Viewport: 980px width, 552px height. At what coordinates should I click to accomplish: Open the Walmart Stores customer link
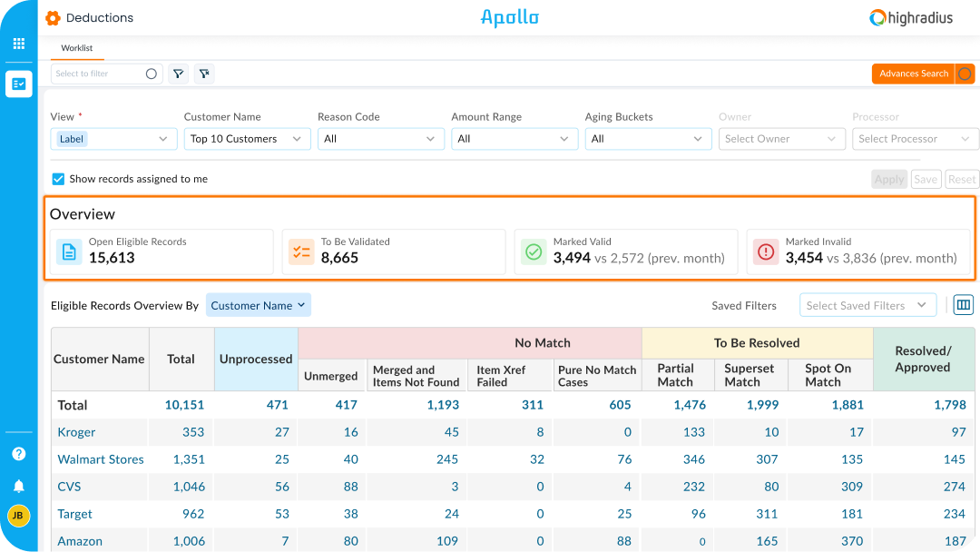100,459
